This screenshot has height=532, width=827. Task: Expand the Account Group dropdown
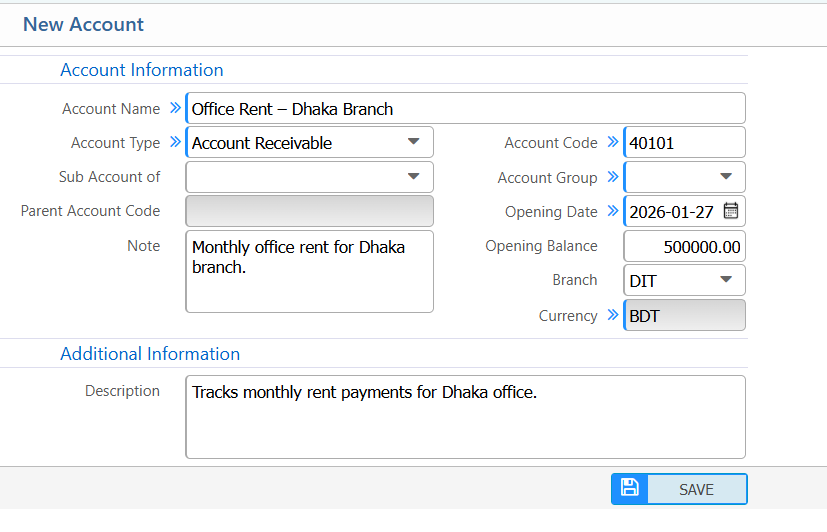[726, 177]
